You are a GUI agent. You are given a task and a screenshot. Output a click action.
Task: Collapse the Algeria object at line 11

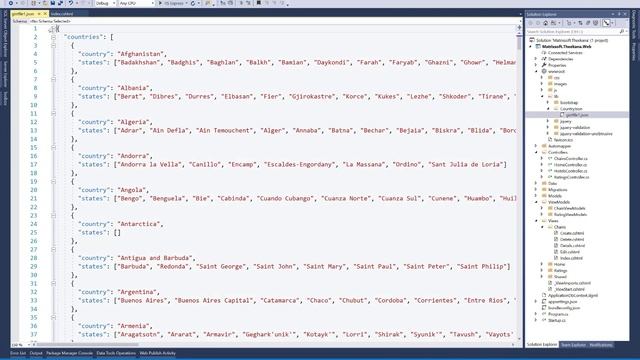[x=53, y=113]
